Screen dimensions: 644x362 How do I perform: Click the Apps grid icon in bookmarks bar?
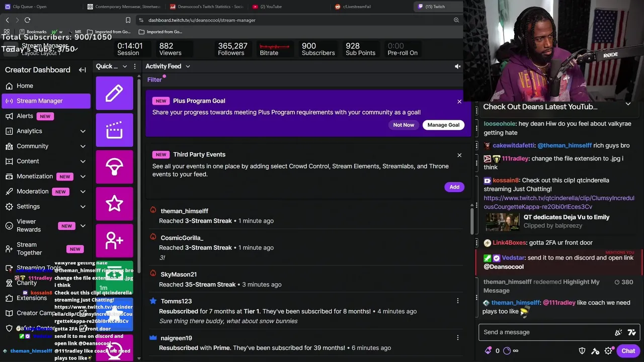pyautogui.click(x=7, y=32)
